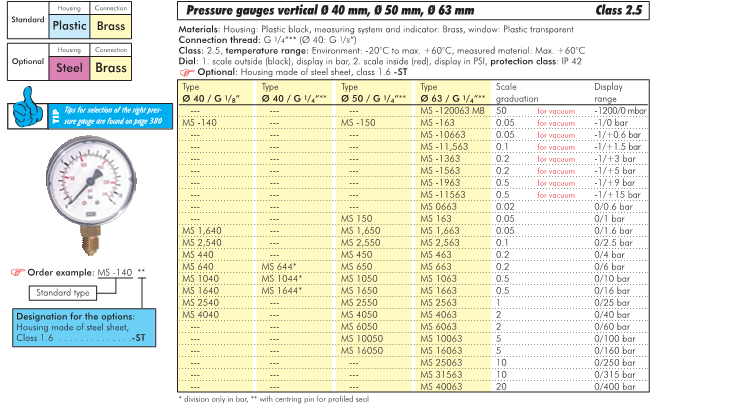Viewport: 740px width, 405px height.
Task: Click the MS 644* type entry
Action: pos(281,267)
